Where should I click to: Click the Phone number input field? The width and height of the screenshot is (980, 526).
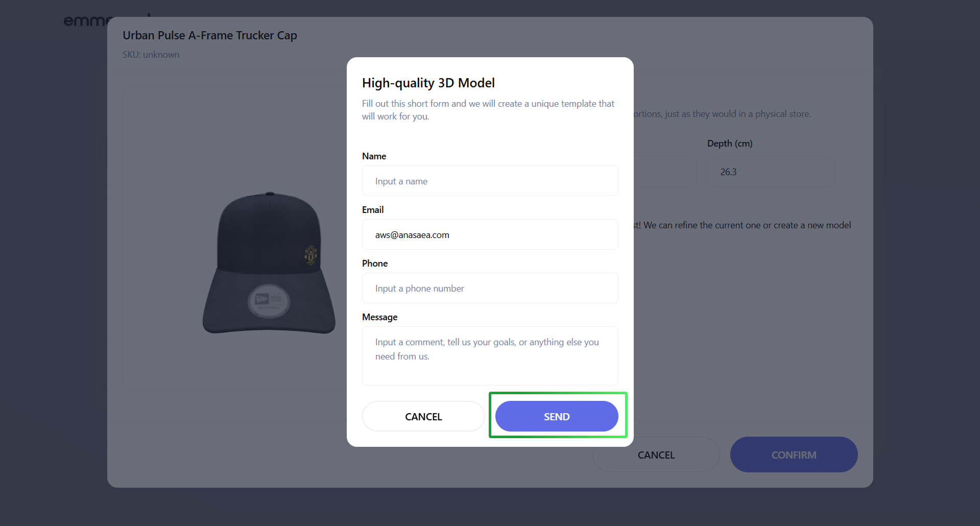coord(490,289)
